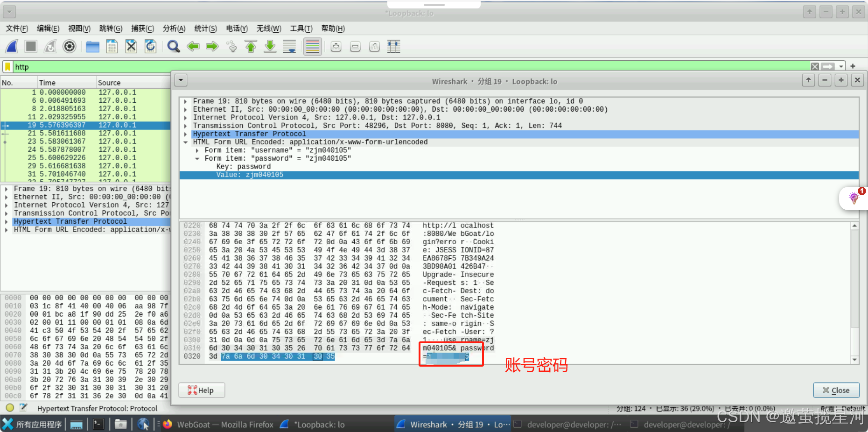
Task: Toggle auto-scroll during live capture
Action: point(289,46)
